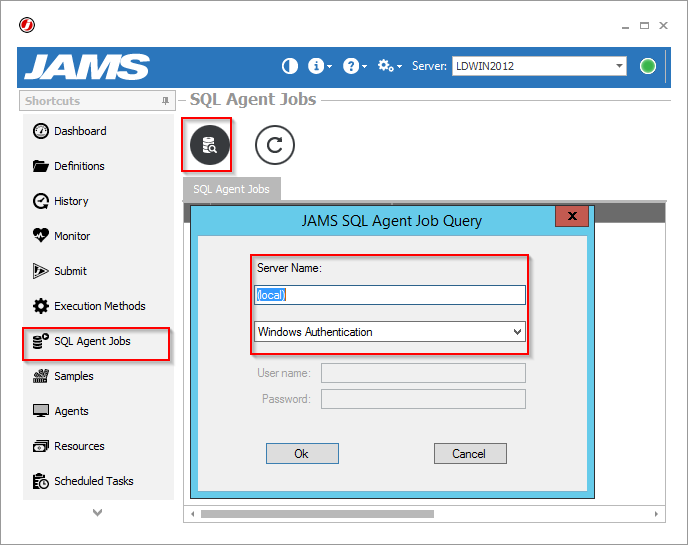Maximize the JAMS window
This screenshot has width=688, height=545.
pyautogui.click(x=644, y=26)
